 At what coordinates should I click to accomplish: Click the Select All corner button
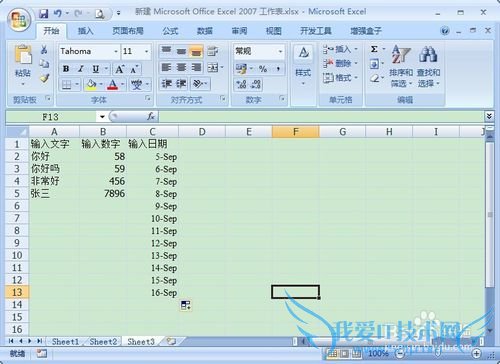(x=17, y=132)
